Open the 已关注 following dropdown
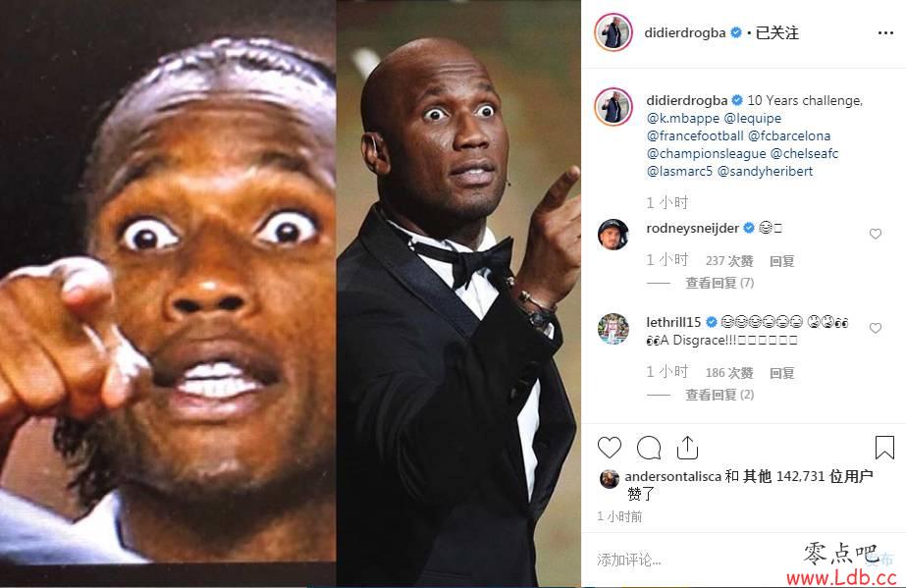 pyautogui.click(x=776, y=33)
